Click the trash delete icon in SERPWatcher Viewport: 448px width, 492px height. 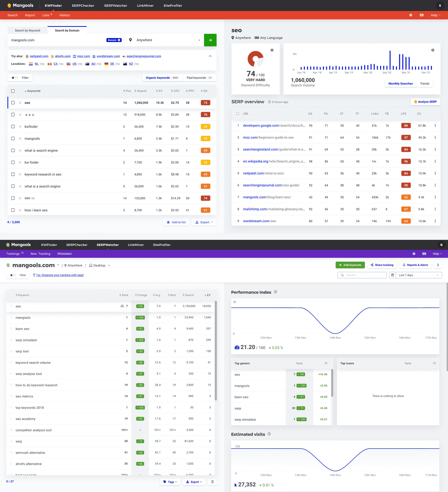tap(213, 482)
